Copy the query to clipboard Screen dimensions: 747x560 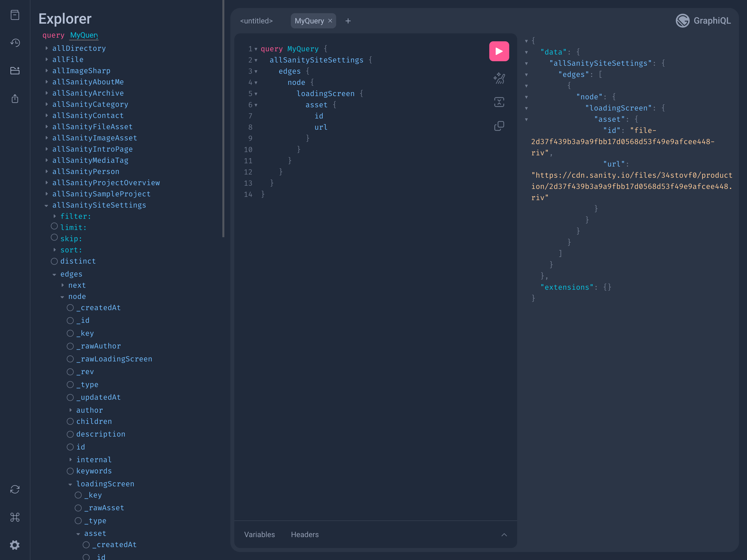point(499,126)
